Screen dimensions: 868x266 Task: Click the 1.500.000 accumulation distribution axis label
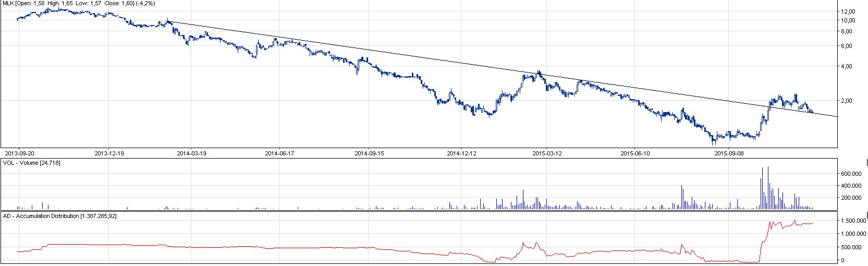(x=853, y=221)
